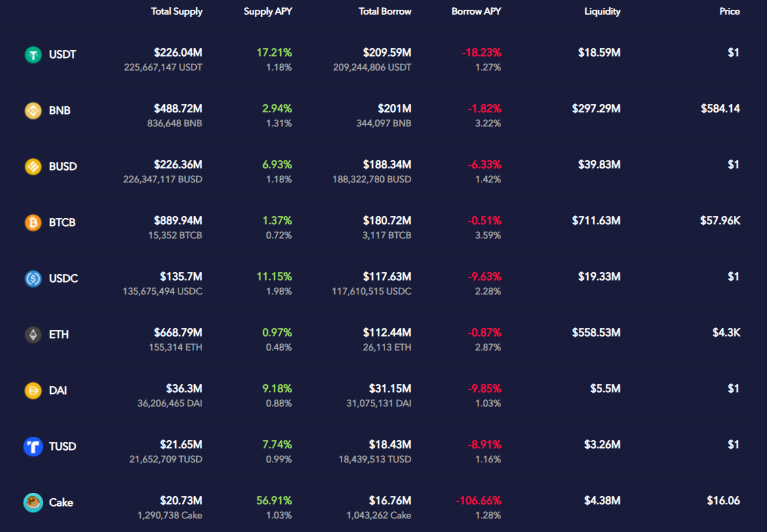Click the BNB coin icon
Screen dimensions: 767x532
click(33, 111)
